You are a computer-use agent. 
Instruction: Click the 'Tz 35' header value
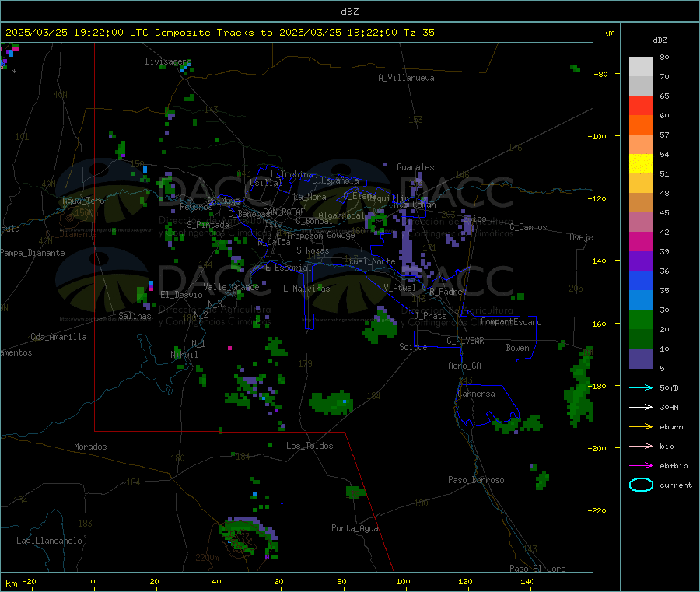tap(418, 33)
